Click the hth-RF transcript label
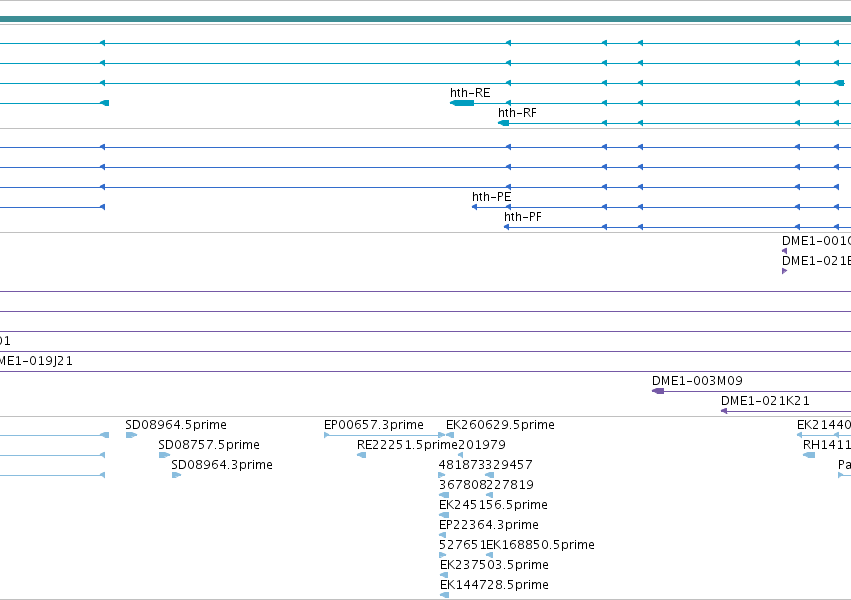 [517, 113]
